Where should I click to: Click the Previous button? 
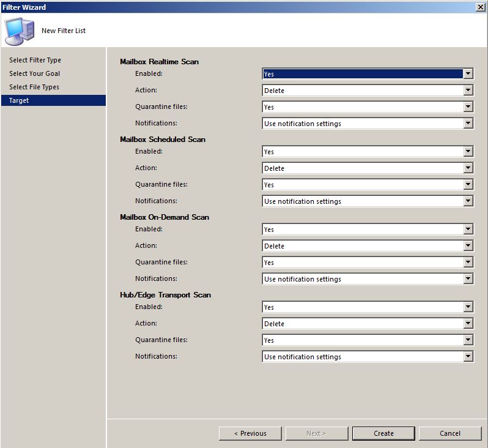click(250, 433)
